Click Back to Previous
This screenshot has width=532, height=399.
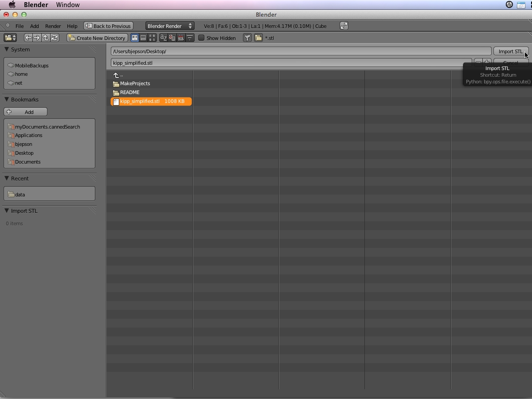(108, 26)
